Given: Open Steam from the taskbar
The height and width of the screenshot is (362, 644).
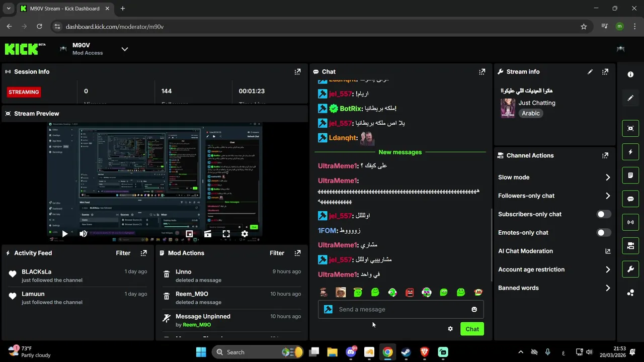Looking at the screenshot, I should (406, 352).
